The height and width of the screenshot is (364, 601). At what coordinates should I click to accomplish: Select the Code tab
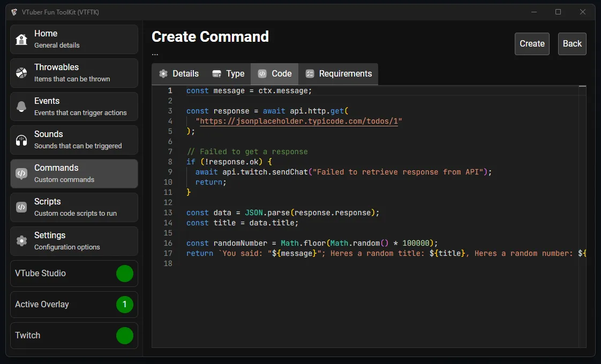(x=275, y=74)
